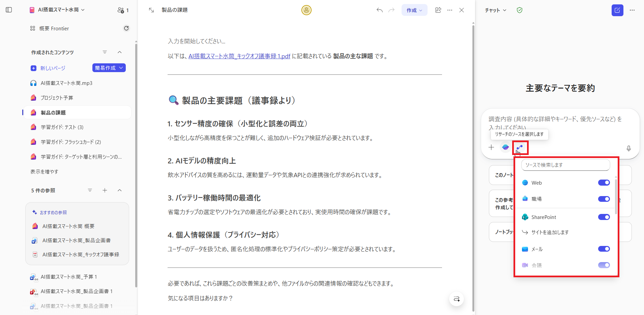The width and height of the screenshot is (644, 315).
Task: Collapse the 作成されたコンテンツ section
Action: pos(120,52)
